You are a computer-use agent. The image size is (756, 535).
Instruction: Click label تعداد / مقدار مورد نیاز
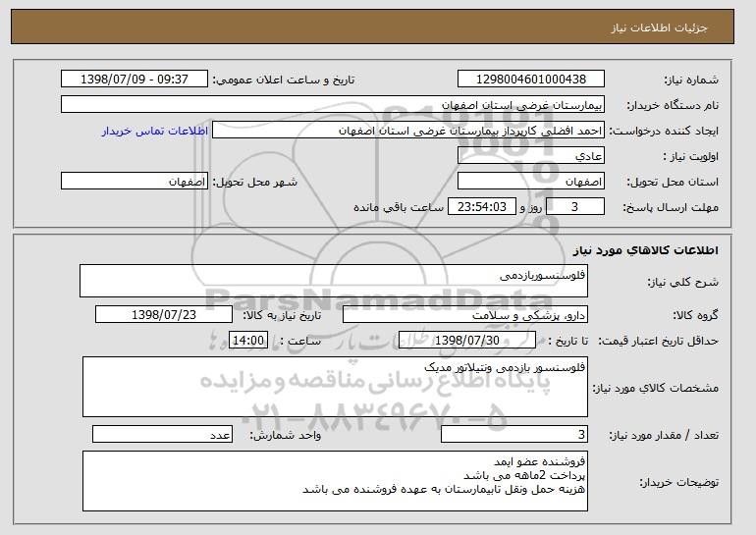click(x=664, y=435)
